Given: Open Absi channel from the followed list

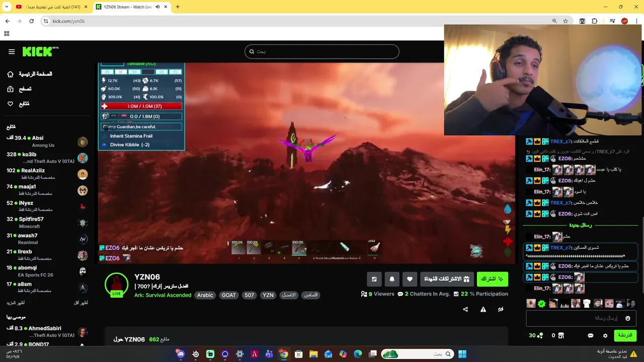Looking at the screenshot, I should pyautogui.click(x=47, y=141).
